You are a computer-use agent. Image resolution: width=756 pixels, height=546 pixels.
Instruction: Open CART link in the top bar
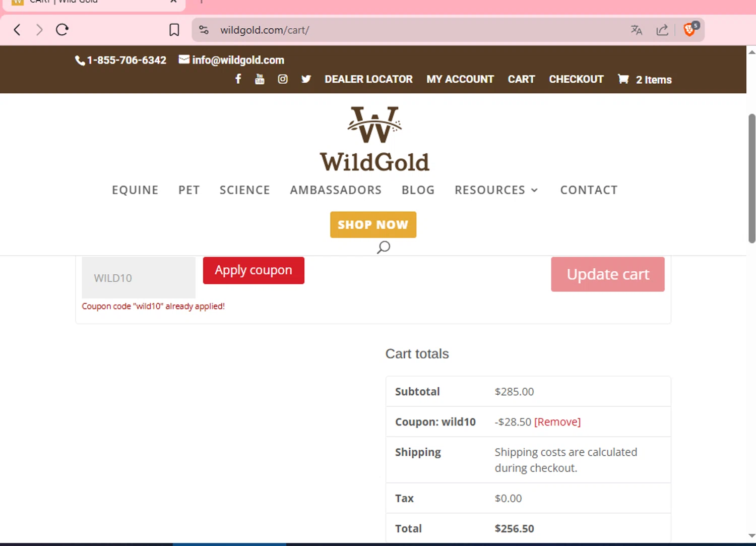[x=521, y=79]
